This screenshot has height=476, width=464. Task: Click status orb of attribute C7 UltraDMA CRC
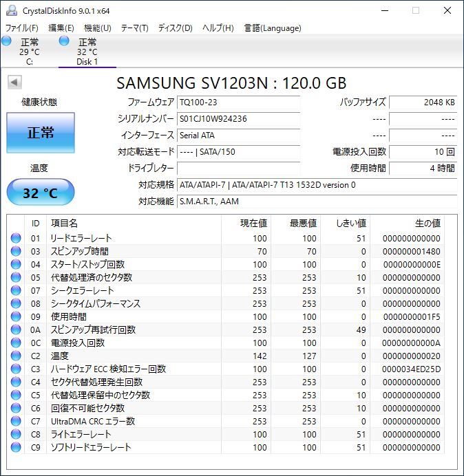[16, 421]
